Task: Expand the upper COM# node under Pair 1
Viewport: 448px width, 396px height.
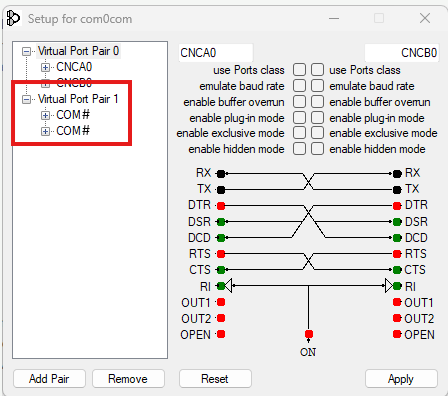Action: click(x=45, y=115)
